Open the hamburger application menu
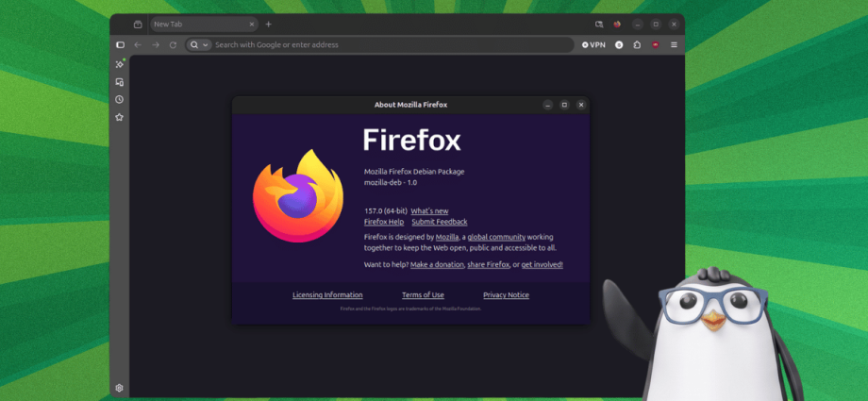Viewport: 868px width, 401px height. click(674, 45)
